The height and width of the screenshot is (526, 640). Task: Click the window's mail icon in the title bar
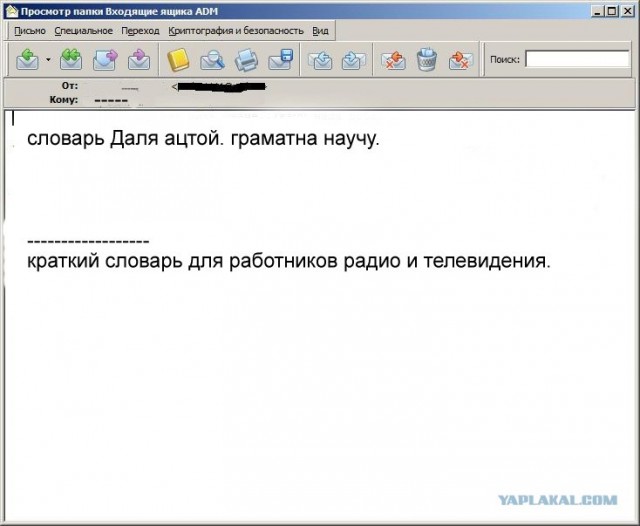[x=12, y=11]
